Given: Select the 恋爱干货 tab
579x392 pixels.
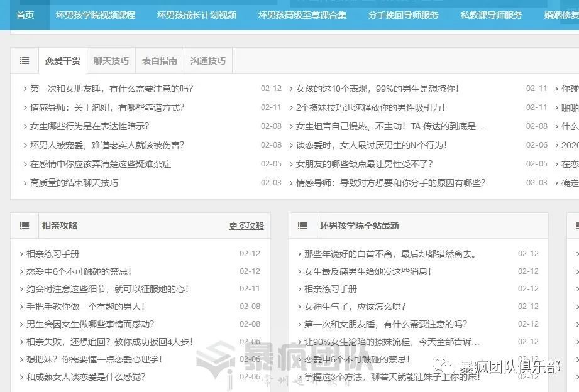Looking at the screenshot, I should pos(63,61).
